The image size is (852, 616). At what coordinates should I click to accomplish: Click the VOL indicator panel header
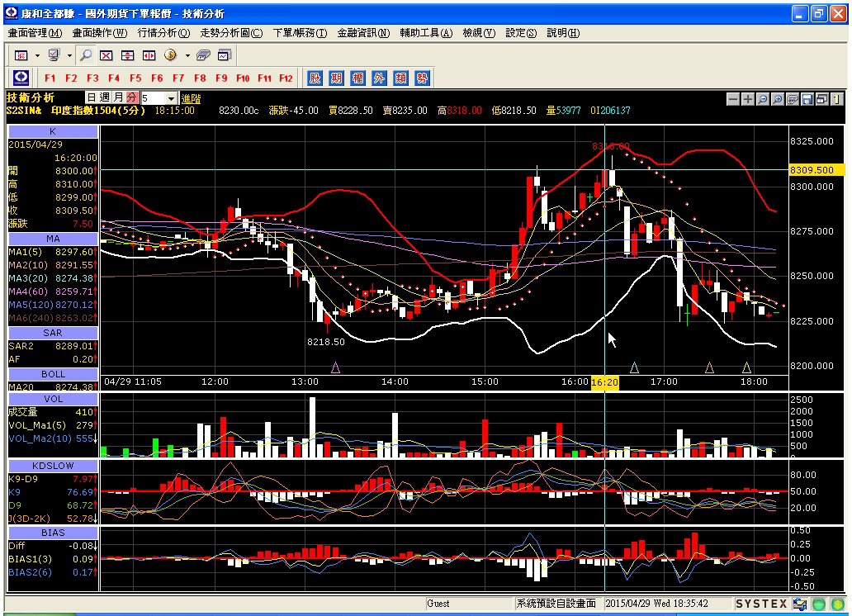[x=53, y=399]
